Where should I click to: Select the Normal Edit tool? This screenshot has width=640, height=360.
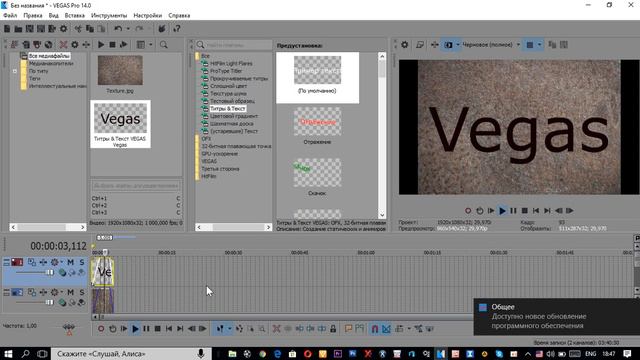tap(220, 329)
